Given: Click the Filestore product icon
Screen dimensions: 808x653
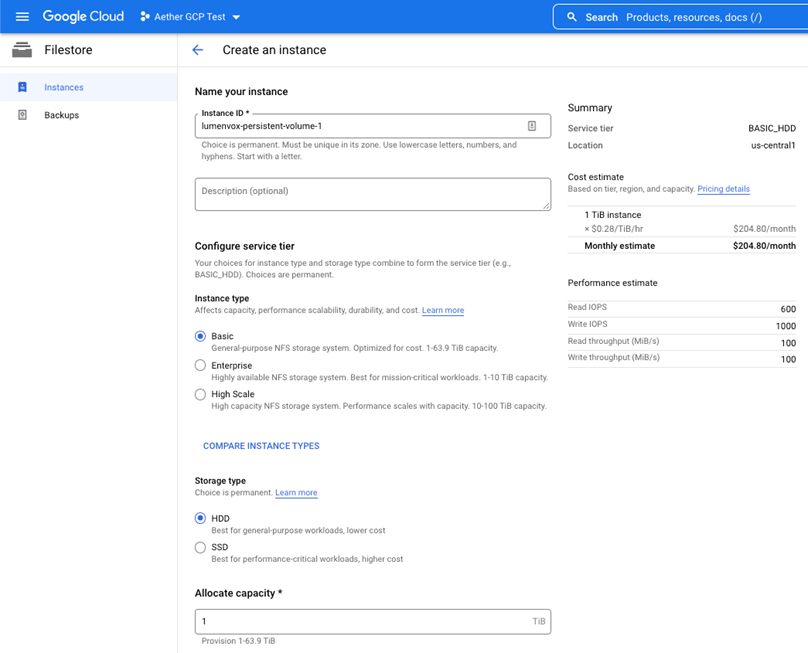Looking at the screenshot, I should click(x=22, y=50).
